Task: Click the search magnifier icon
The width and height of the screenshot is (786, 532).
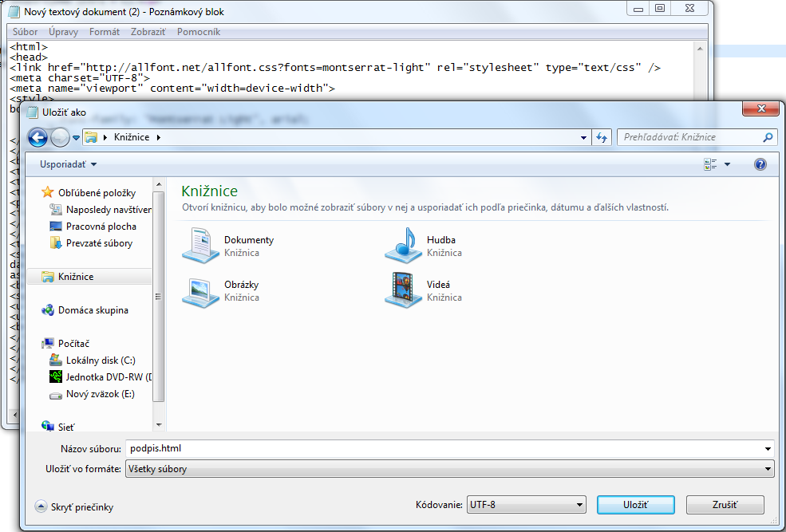Action: tap(767, 137)
